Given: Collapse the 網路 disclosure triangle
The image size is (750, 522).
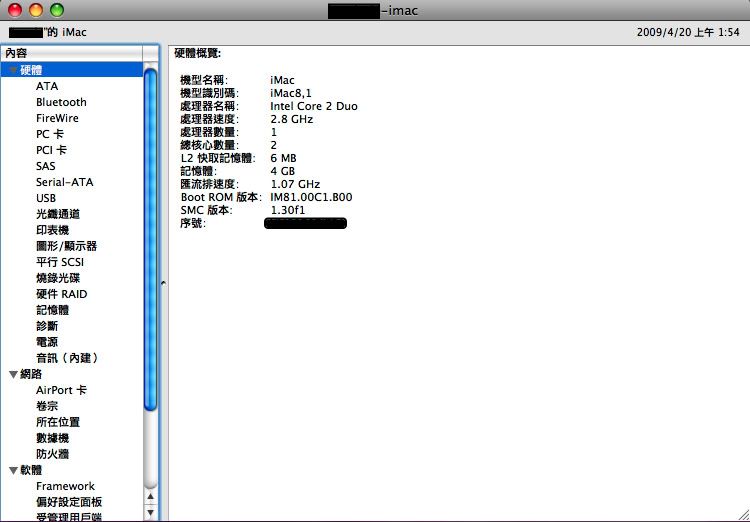Looking at the screenshot, I should pos(13,375).
